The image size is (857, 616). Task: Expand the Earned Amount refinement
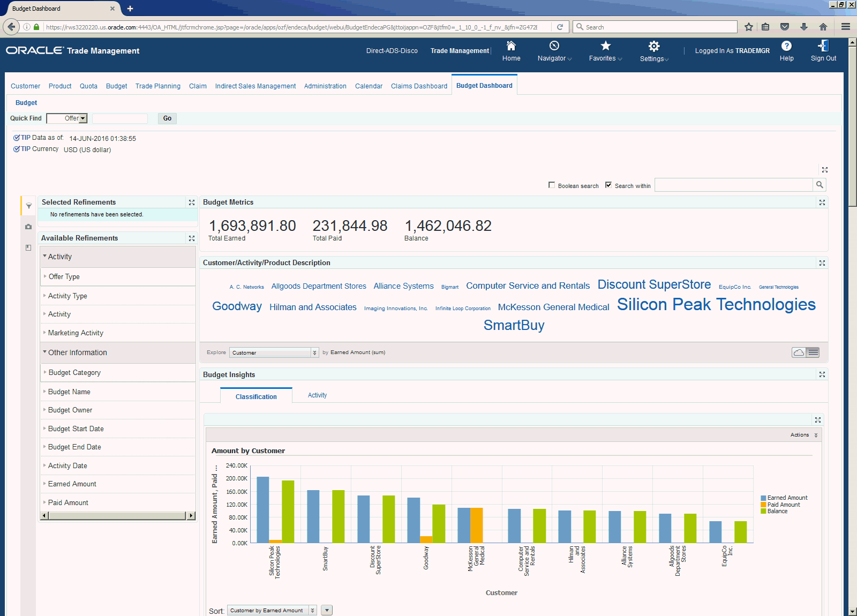coord(45,484)
